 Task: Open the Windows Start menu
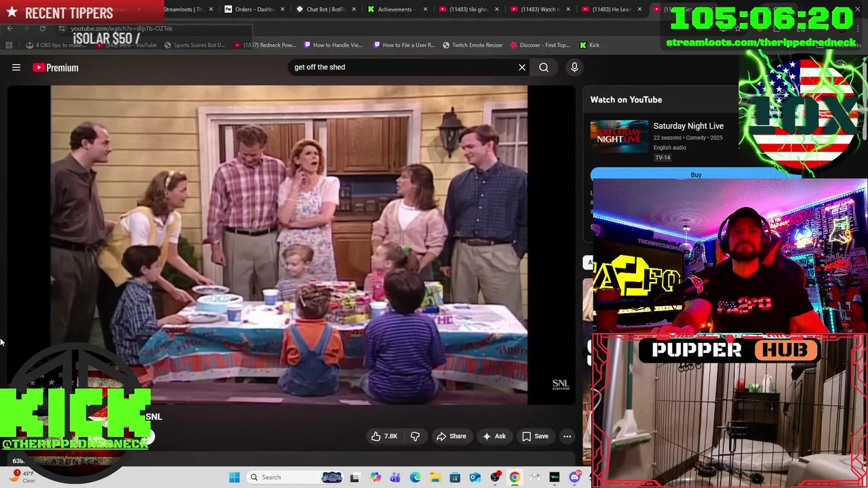(234, 477)
